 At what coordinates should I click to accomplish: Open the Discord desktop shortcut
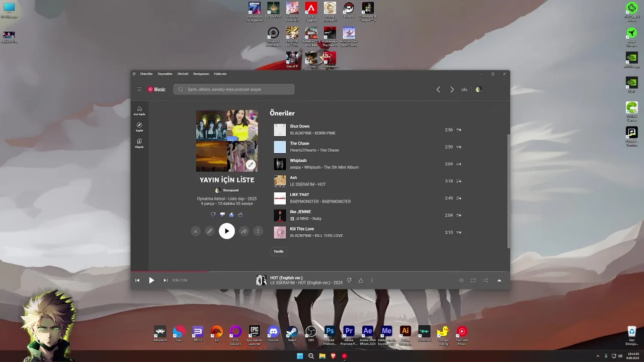(x=273, y=334)
